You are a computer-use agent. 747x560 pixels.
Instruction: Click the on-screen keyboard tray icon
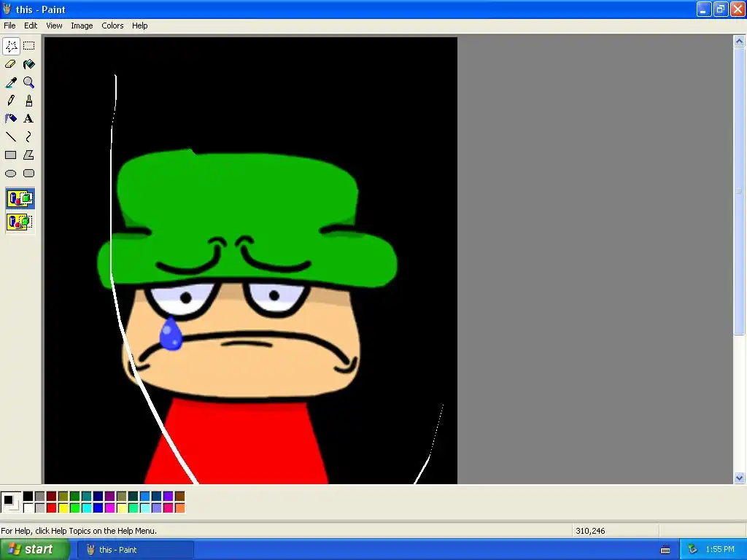tap(665, 550)
